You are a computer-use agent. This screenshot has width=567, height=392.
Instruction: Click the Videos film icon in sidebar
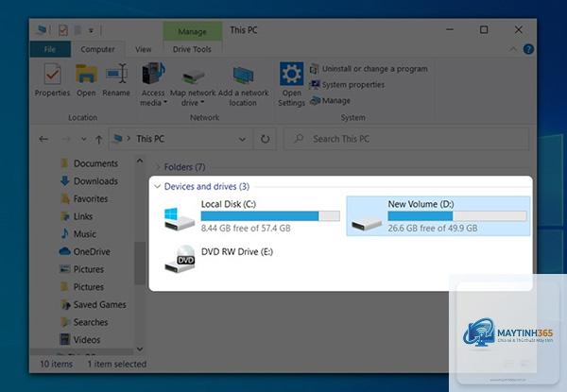coord(64,339)
